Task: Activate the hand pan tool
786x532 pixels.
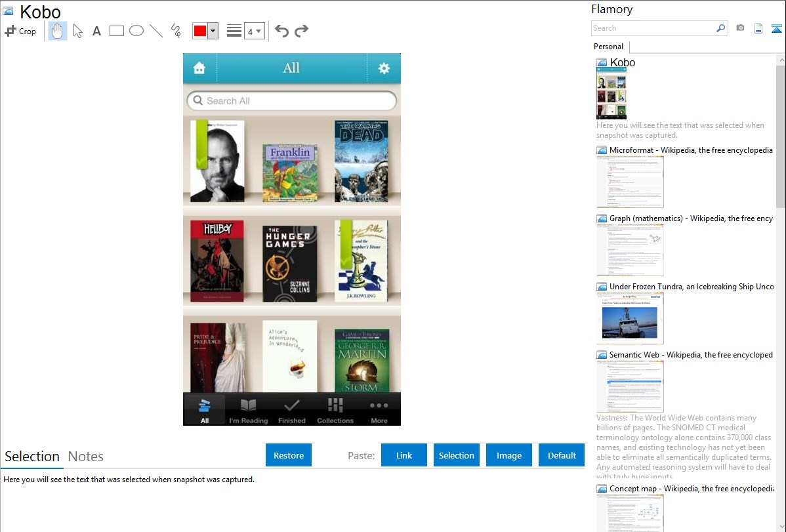Action: pyautogui.click(x=57, y=31)
